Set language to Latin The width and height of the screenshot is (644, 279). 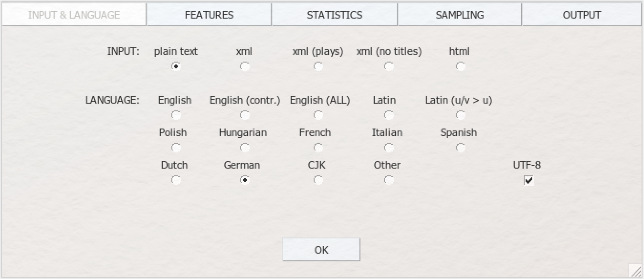pos(389,115)
